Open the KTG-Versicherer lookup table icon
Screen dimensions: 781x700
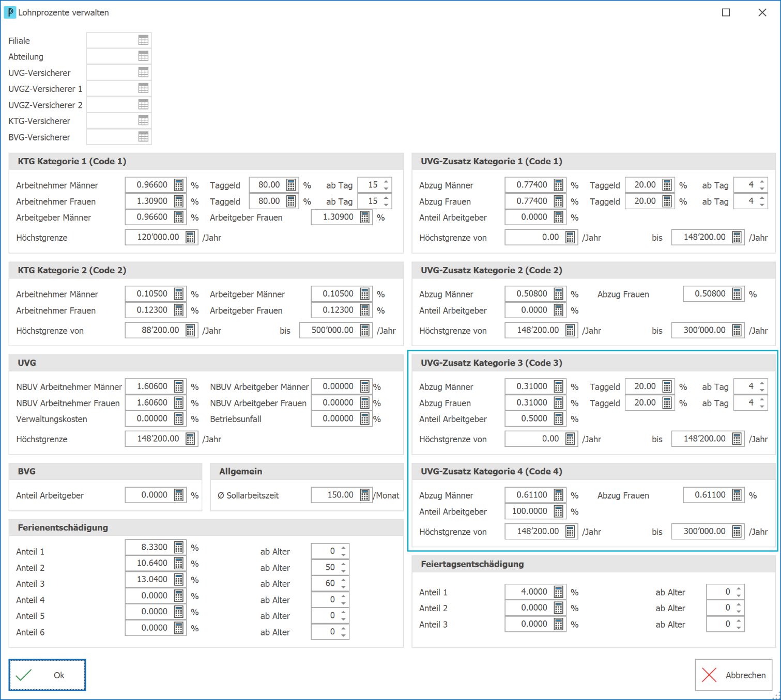click(143, 120)
